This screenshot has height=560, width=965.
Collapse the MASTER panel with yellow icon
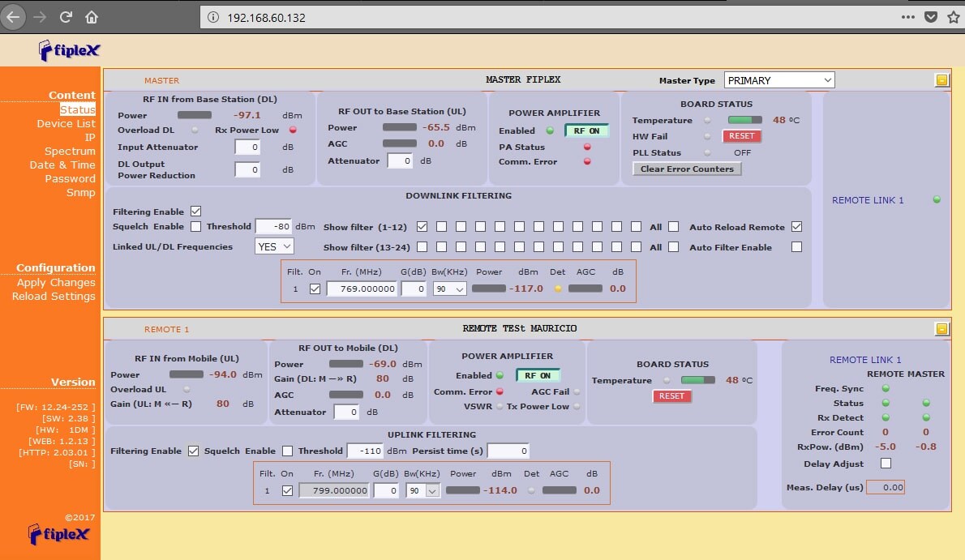pos(941,80)
